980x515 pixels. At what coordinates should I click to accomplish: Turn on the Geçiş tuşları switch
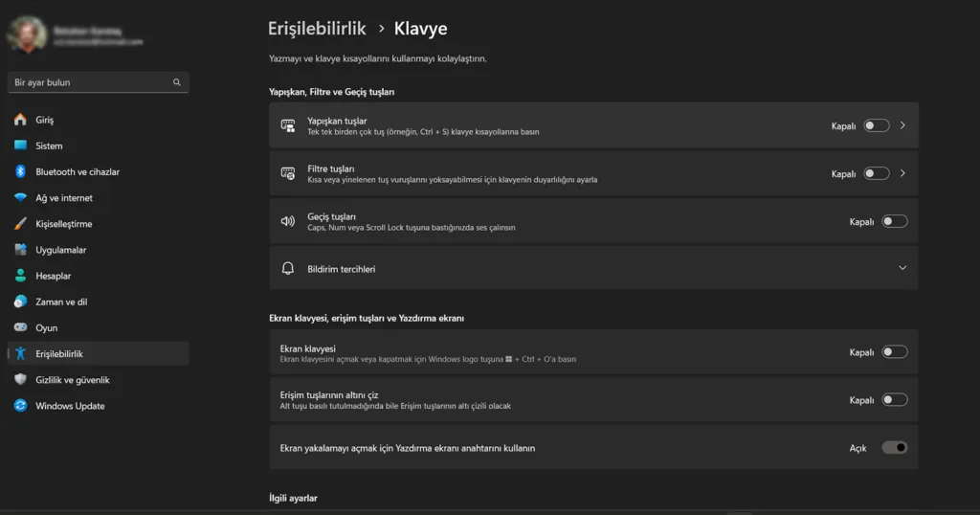(894, 221)
